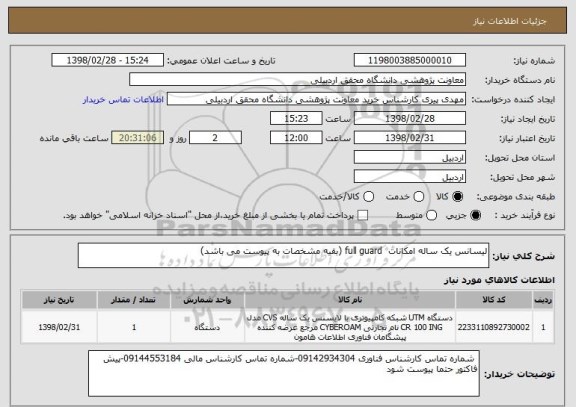
Task: Select the کالا/خدمت radio button
Action: pos(368,197)
